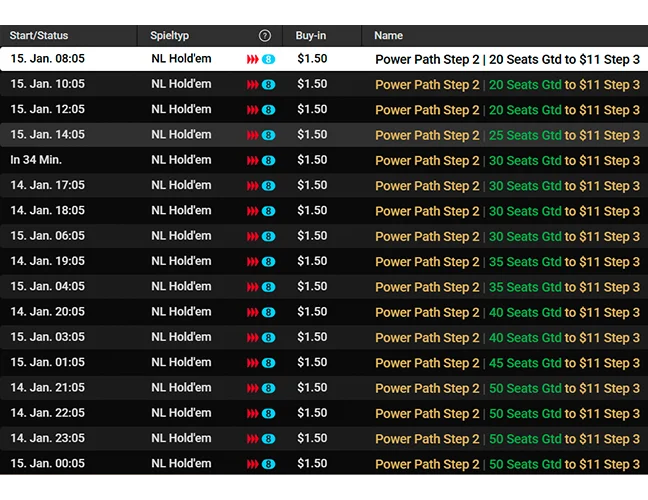Click blue 8 badge in 14. Jan. 17:05 row
648x500 pixels.
268,186
